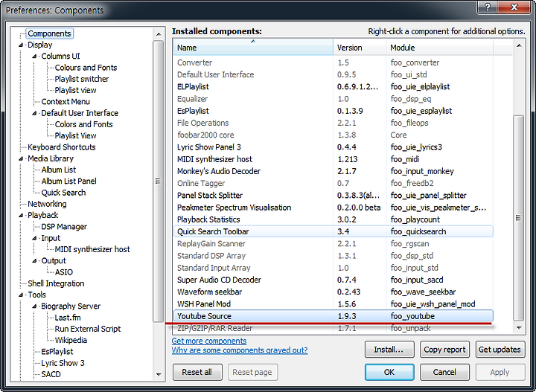Click the Get more components link
Image resolution: width=536 pixels, height=392 pixels.
coord(209,341)
